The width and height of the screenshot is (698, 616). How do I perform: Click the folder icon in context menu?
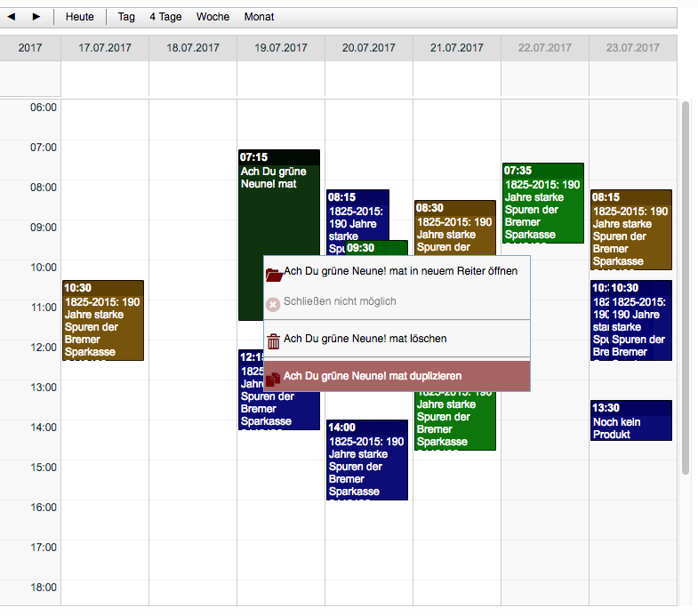[274, 273]
